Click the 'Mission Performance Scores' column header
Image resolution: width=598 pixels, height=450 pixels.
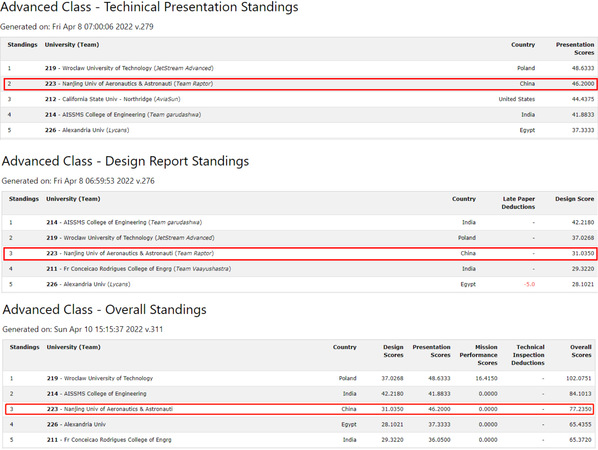coord(478,355)
